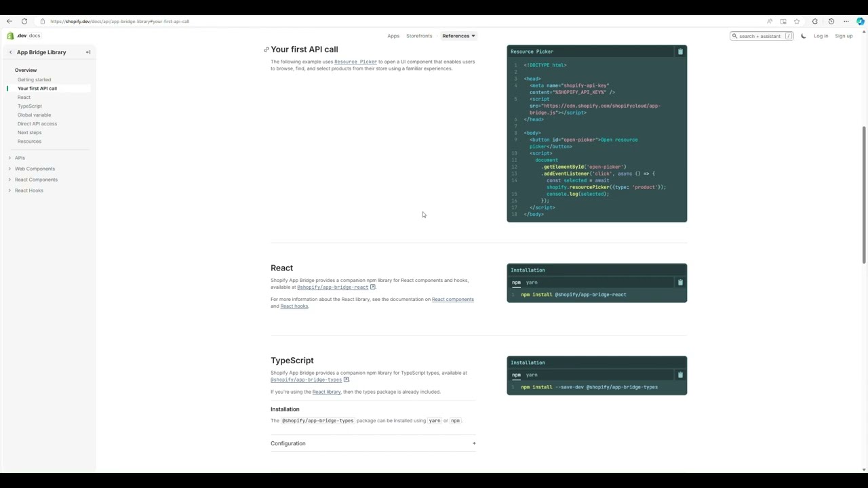Copy the TypeScript installation command
868x488 pixels.
pyautogui.click(x=680, y=375)
